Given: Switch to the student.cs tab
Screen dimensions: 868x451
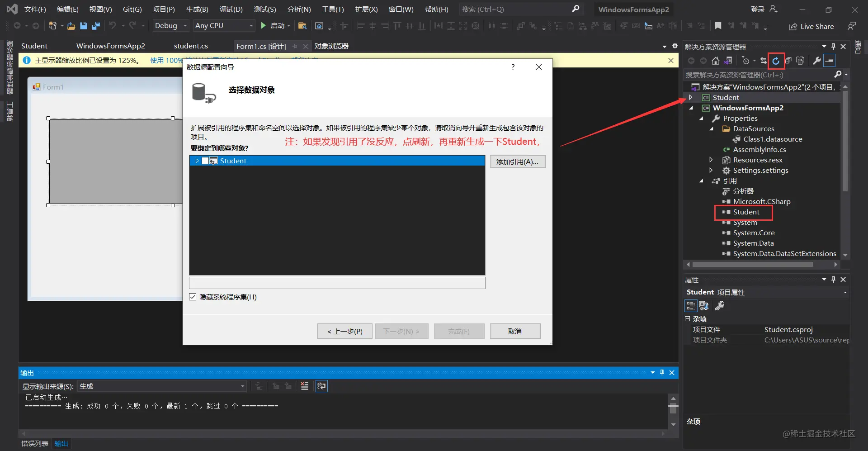Looking at the screenshot, I should [191, 46].
